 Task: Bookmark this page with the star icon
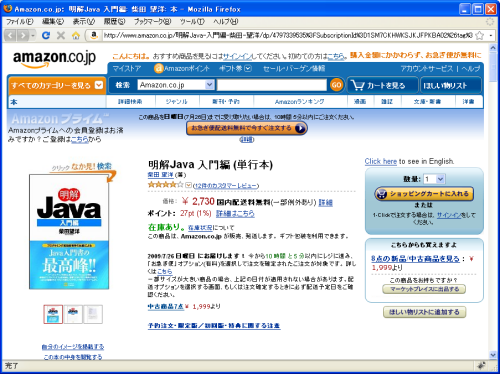click(x=479, y=35)
